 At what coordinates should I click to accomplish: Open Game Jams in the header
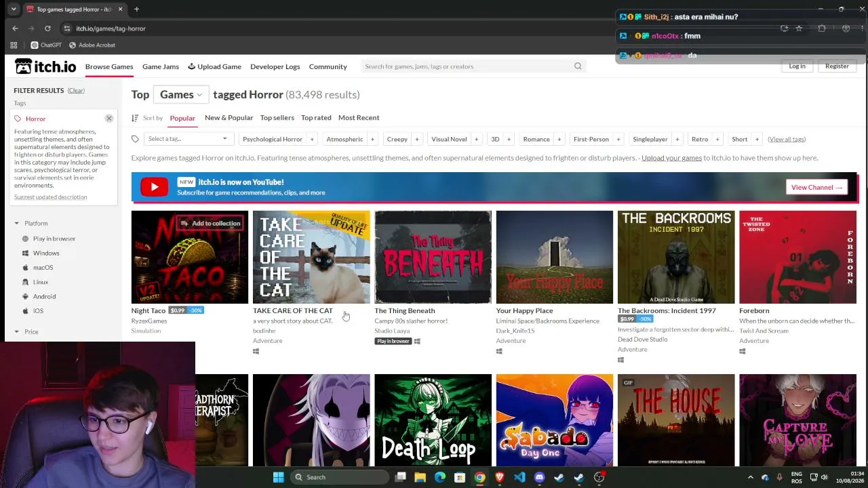click(161, 66)
